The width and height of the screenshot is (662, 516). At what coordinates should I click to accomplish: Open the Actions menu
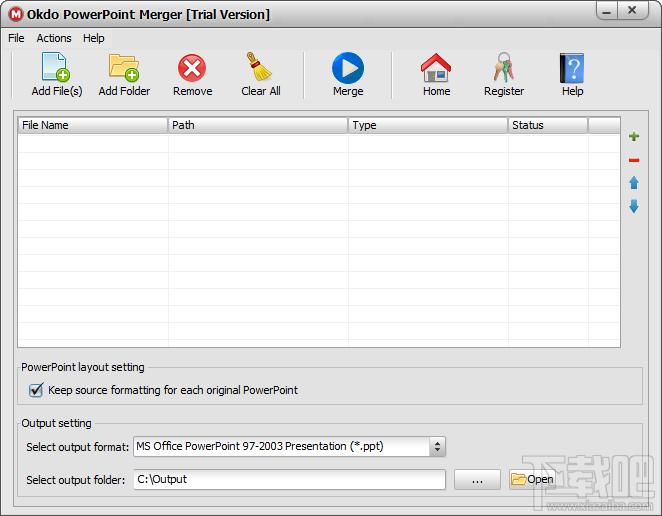point(54,38)
